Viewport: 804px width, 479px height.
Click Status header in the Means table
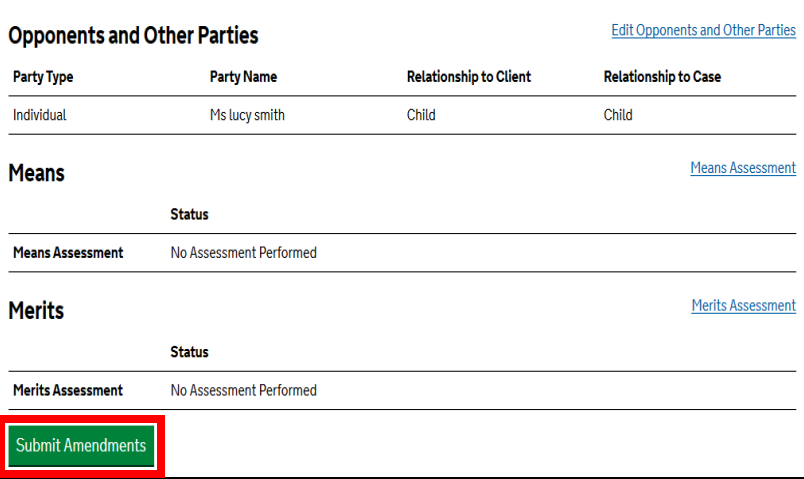[189, 215]
